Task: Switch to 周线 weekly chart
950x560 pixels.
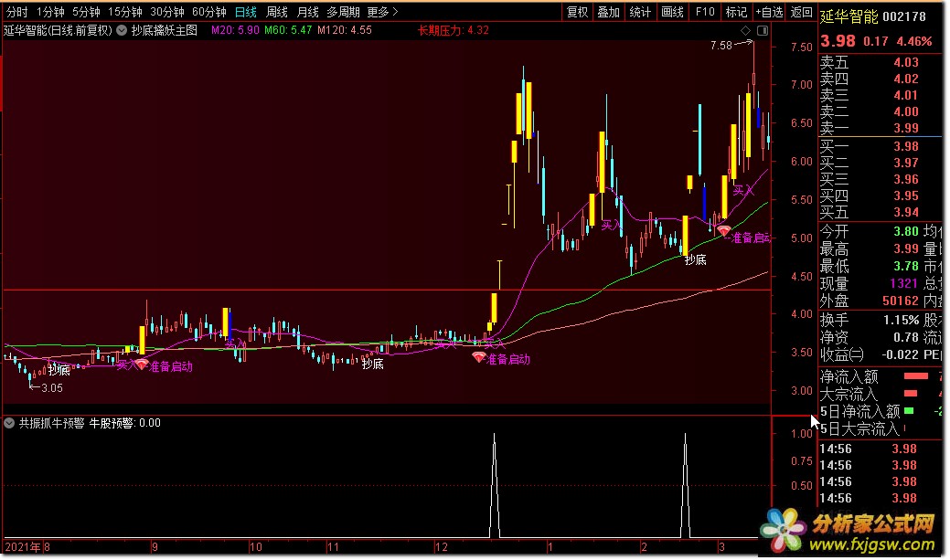Action: coord(277,12)
